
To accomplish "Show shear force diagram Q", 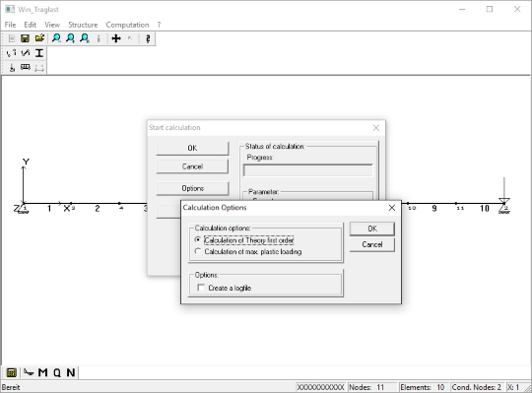I will (x=57, y=373).
